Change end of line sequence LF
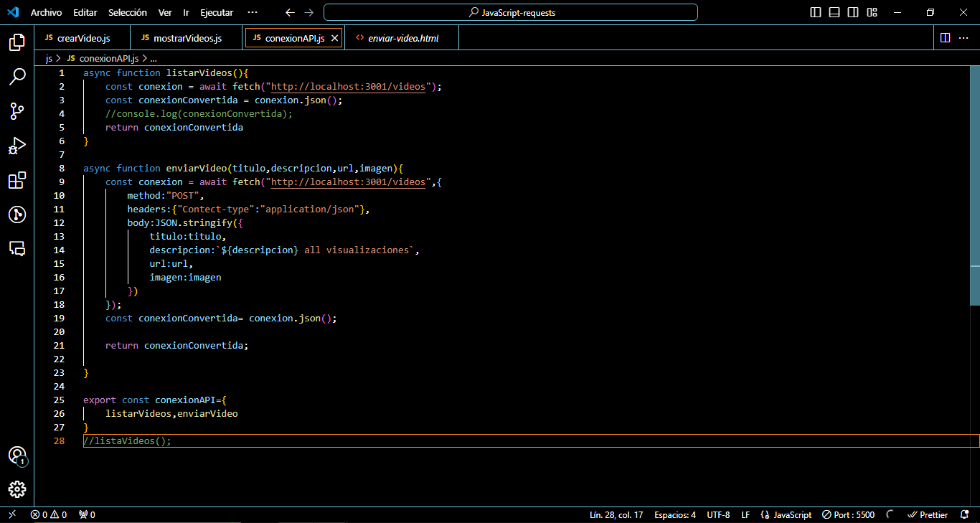The image size is (980, 523). tap(745, 514)
